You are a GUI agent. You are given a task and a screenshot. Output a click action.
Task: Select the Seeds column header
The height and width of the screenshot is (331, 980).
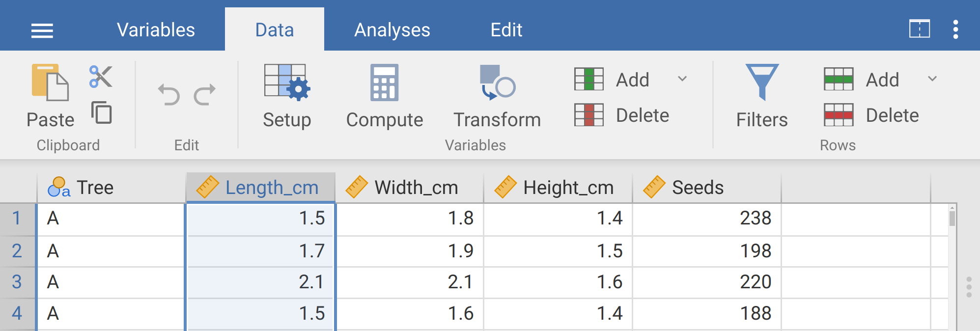coord(698,188)
